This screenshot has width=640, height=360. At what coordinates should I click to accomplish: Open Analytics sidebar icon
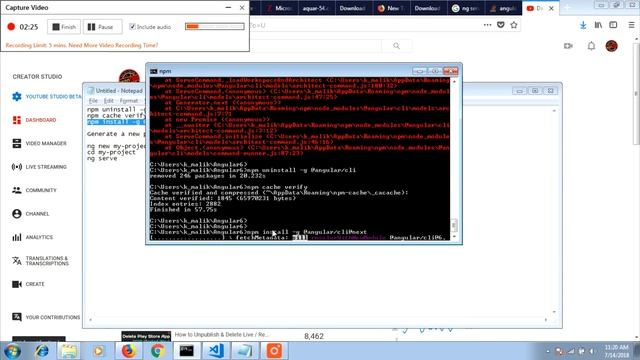click(x=17, y=237)
